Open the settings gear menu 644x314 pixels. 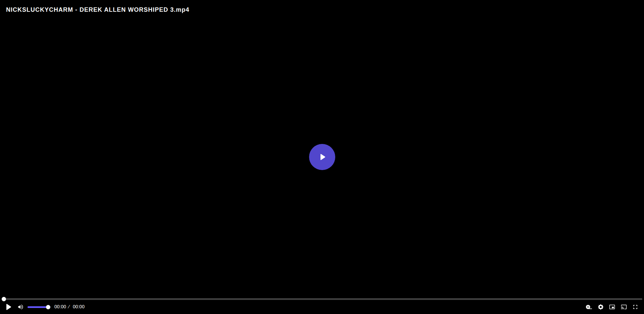tap(601, 307)
